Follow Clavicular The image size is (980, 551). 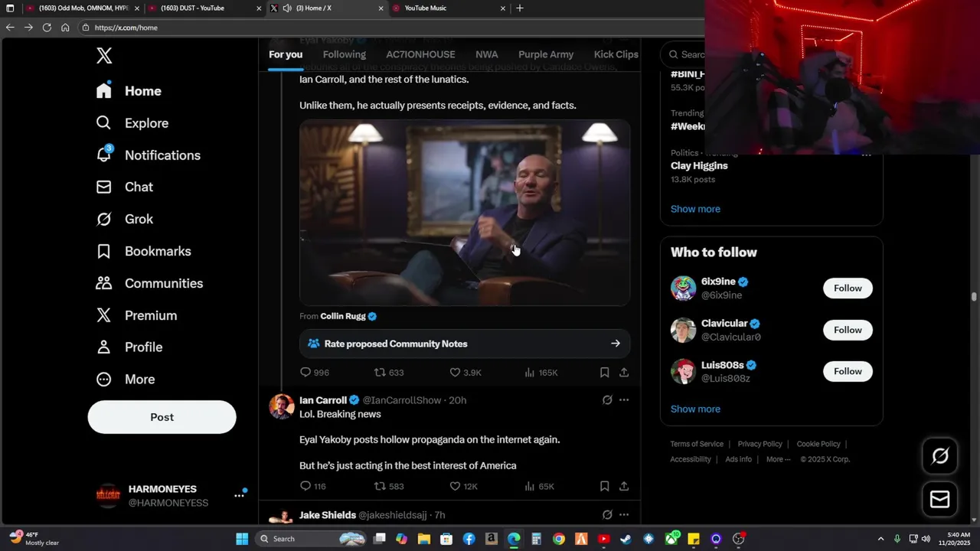[848, 330]
